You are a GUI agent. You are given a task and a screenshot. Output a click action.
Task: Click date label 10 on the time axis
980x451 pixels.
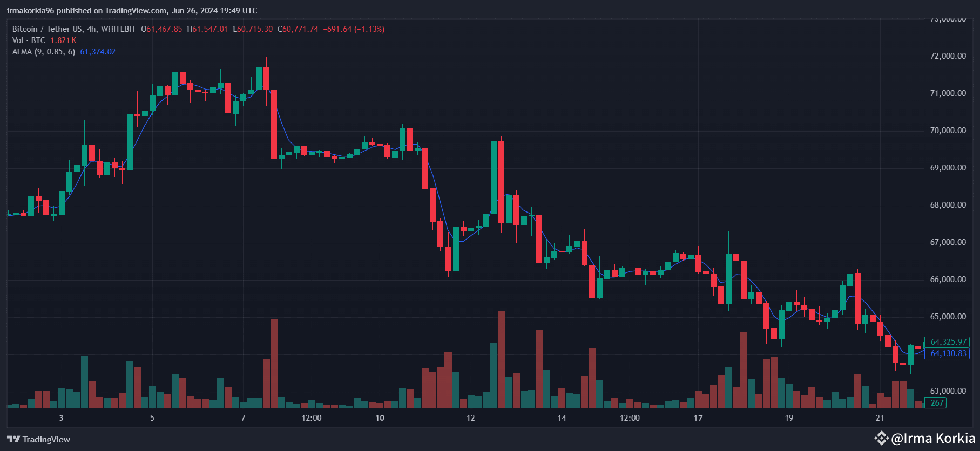380,418
